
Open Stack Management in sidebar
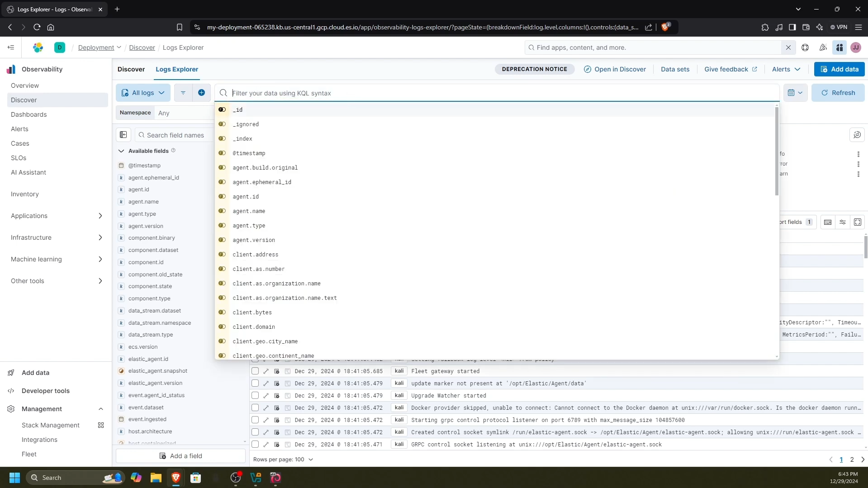pyautogui.click(x=51, y=425)
